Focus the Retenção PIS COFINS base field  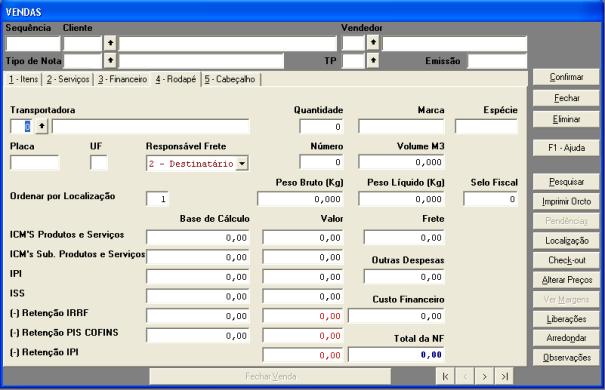pyautogui.click(x=198, y=336)
